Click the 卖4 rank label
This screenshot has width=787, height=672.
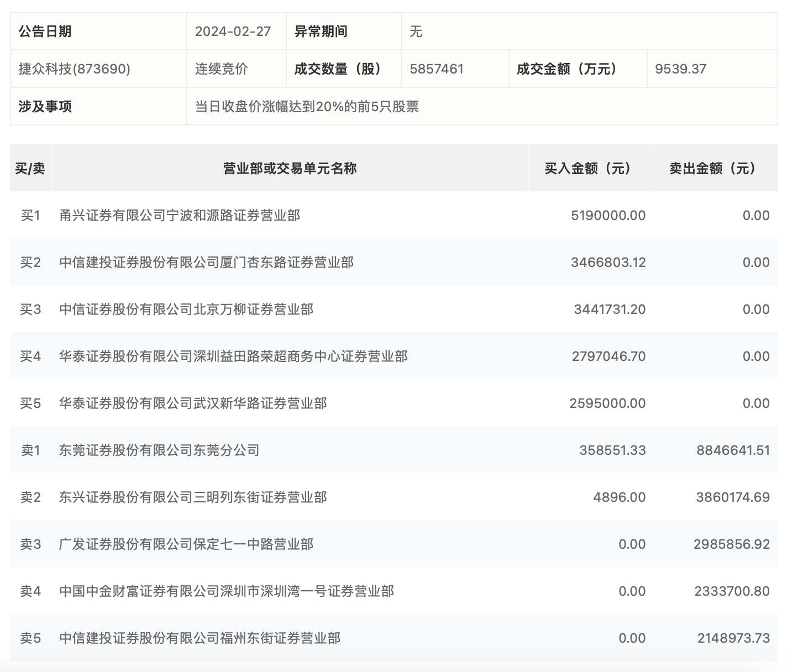[x=30, y=591]
